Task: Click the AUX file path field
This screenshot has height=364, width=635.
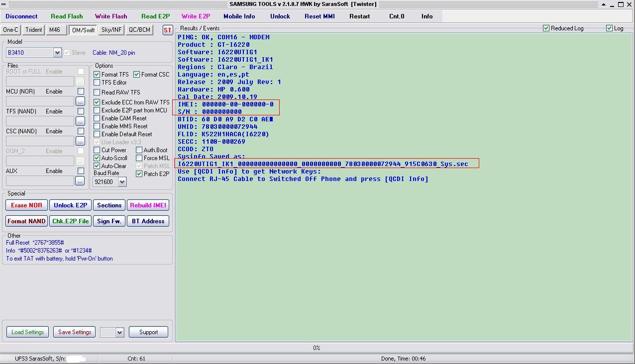Action: click(40, 181)
